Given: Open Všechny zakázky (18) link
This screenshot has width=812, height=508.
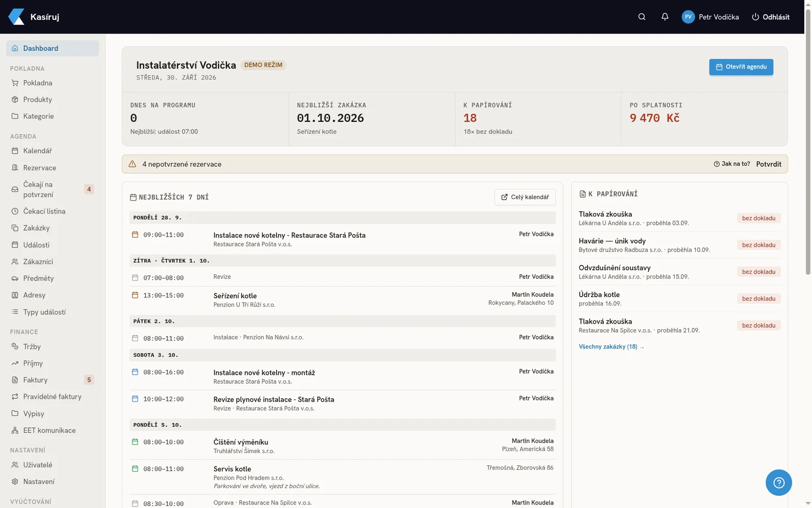Looking at the screenshot, I should (x=611, y=347).
